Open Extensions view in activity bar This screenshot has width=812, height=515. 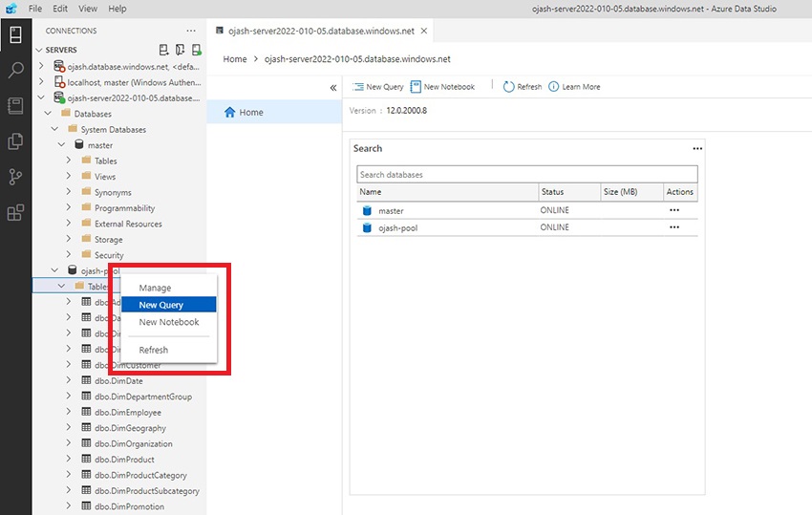pyautogui.click(x=15, y=212)
